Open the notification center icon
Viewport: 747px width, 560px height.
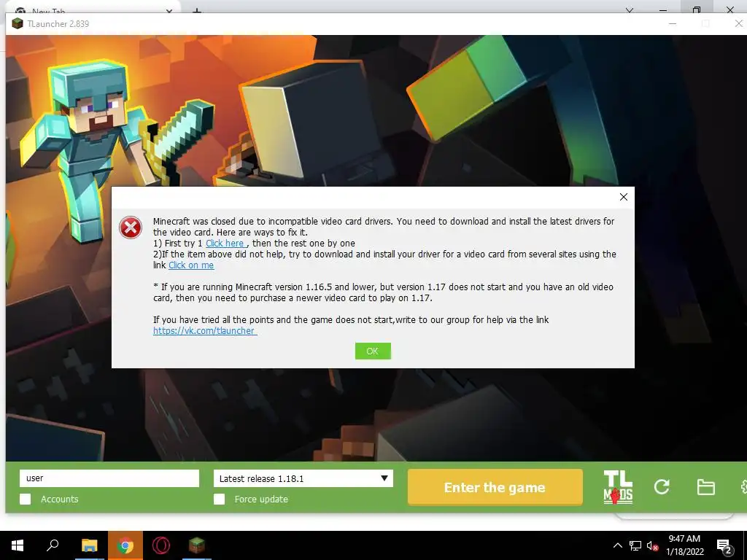[724, 547]
